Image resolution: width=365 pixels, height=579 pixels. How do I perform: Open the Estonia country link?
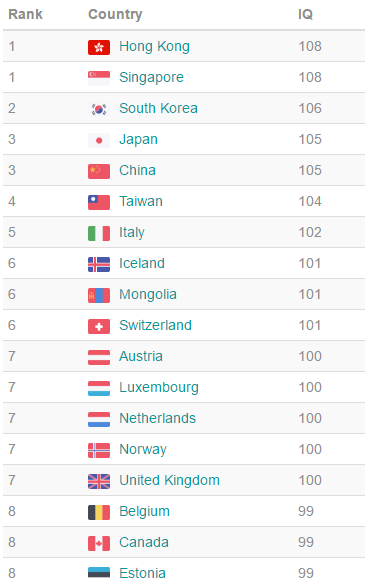tap(142, 573)
